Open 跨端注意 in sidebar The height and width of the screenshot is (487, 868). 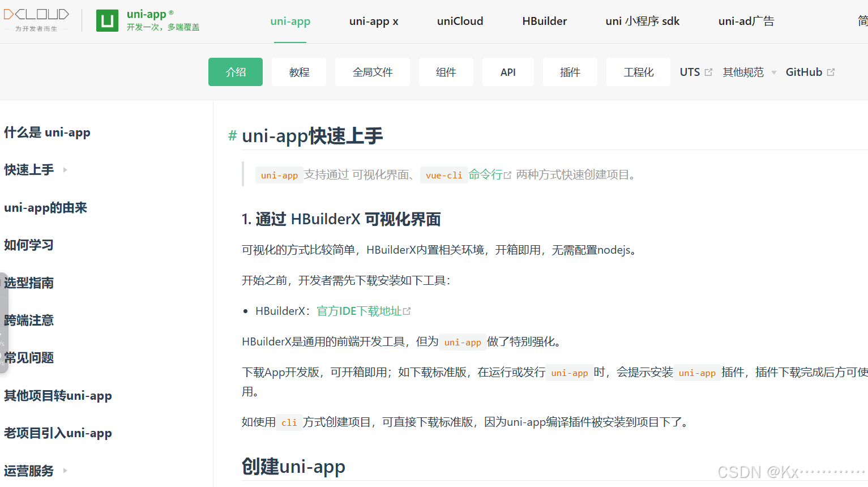(28, 321)
